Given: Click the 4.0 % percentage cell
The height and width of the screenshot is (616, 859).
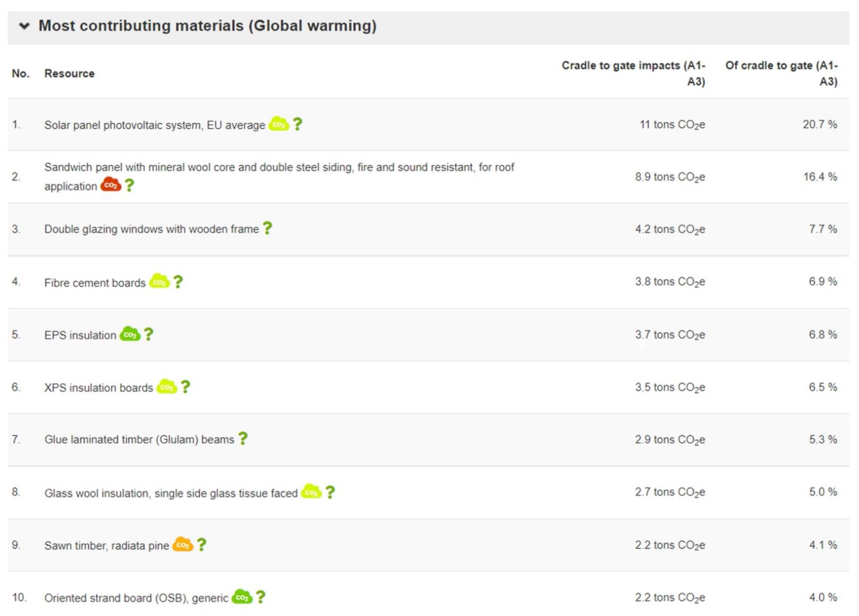Looking at the screenshot, I should (823, 597).
